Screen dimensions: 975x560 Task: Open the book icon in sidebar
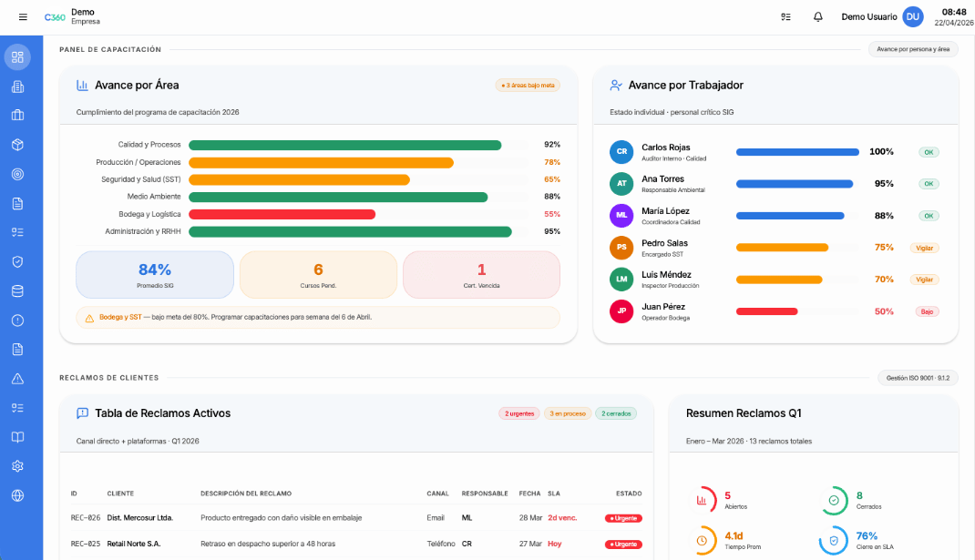pyautogui.click(x=17, y=437)
